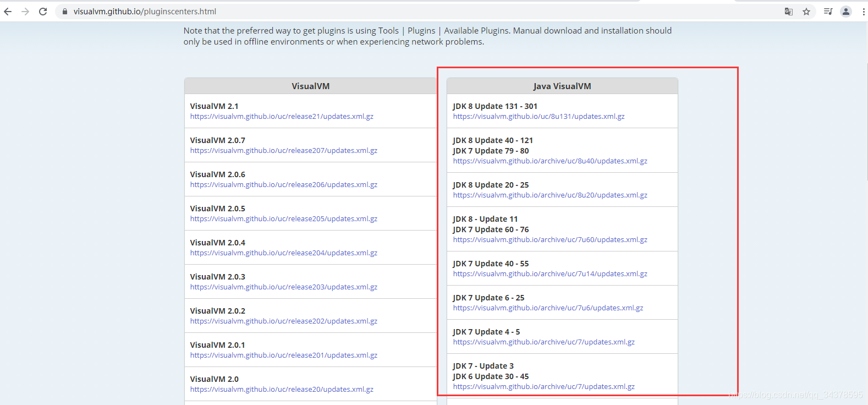
Task: Open the 8u40 archive updates link
Action: (550, 161)
